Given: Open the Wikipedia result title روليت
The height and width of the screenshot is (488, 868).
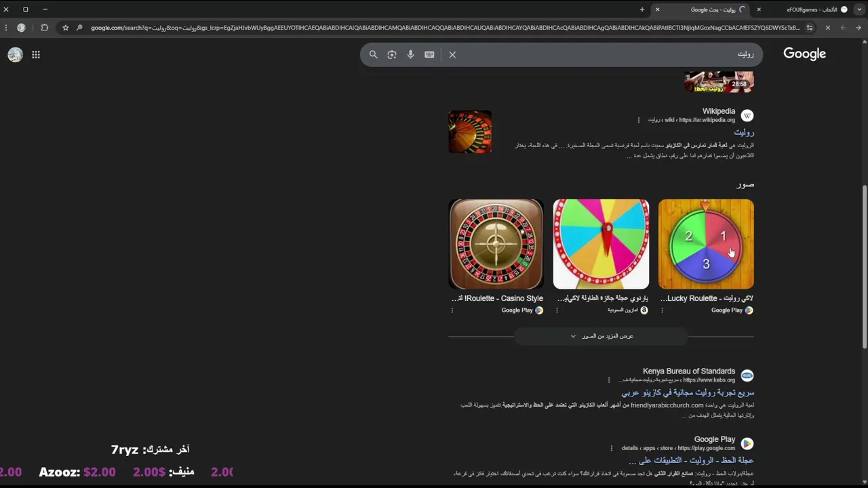Looking at the screenshot, I should (744, 132).
